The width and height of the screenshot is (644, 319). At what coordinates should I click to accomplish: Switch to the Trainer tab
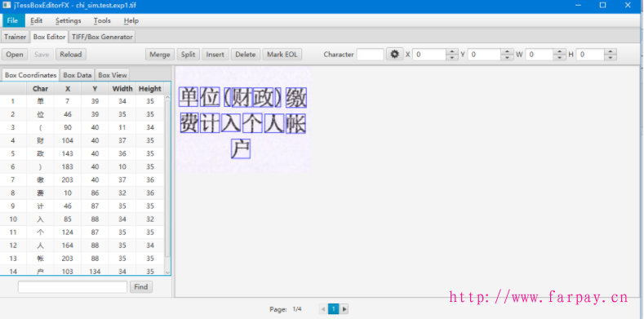[x=16, y=37]
